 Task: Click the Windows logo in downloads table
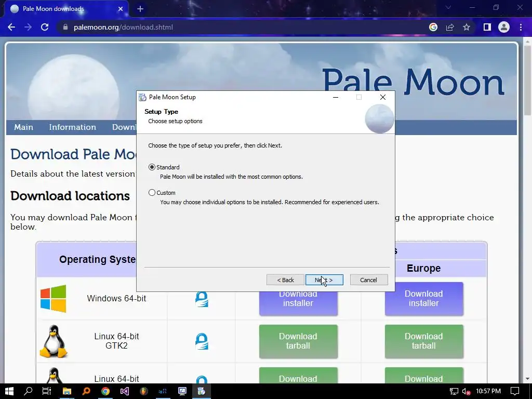54,299
